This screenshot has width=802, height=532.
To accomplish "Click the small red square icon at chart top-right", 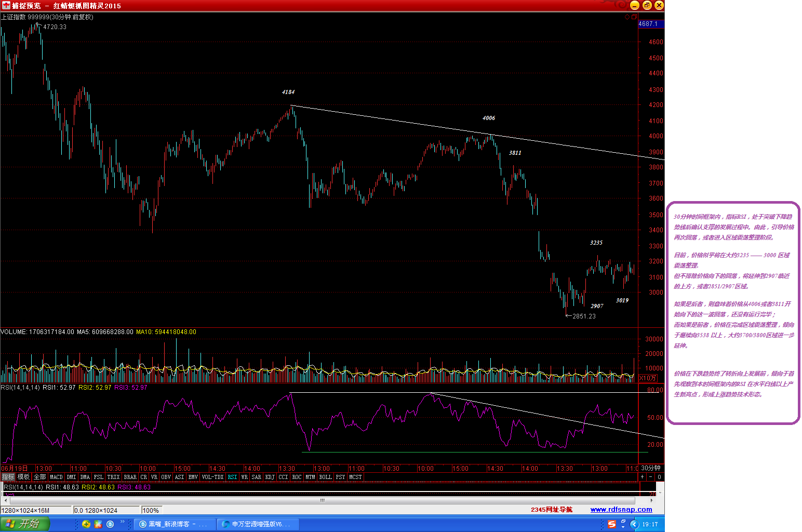I will (x=634, y=17).
